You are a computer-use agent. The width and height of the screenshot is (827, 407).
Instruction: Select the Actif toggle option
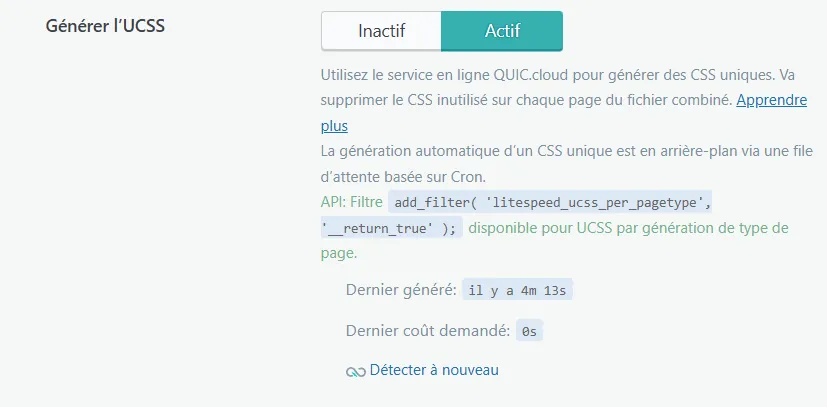point(501,31)
